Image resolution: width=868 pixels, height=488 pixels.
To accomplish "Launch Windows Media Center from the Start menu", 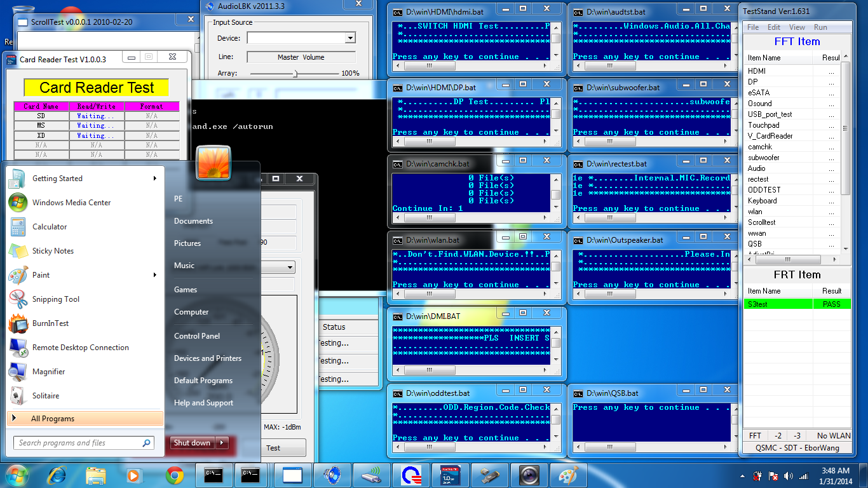I will click(72, 203).
